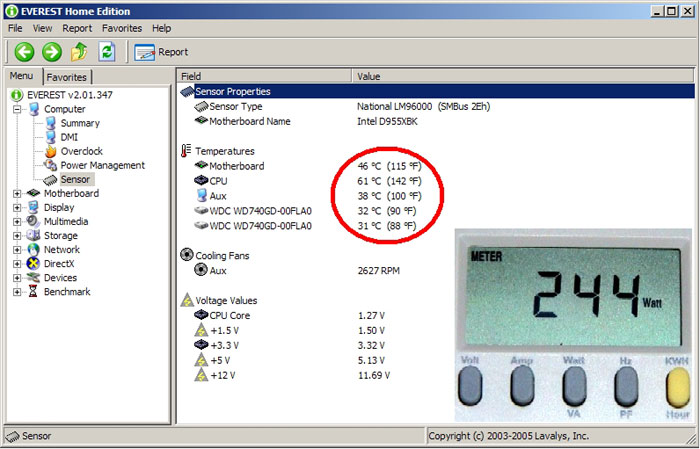This screenshot has height=449, width=700.
Task: Switch to the Menu tab
Action: 22,76
